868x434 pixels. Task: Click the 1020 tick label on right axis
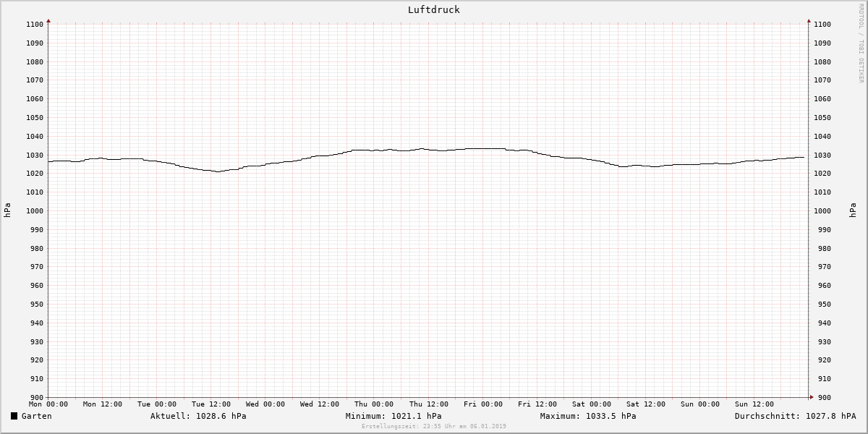(822, 174)
